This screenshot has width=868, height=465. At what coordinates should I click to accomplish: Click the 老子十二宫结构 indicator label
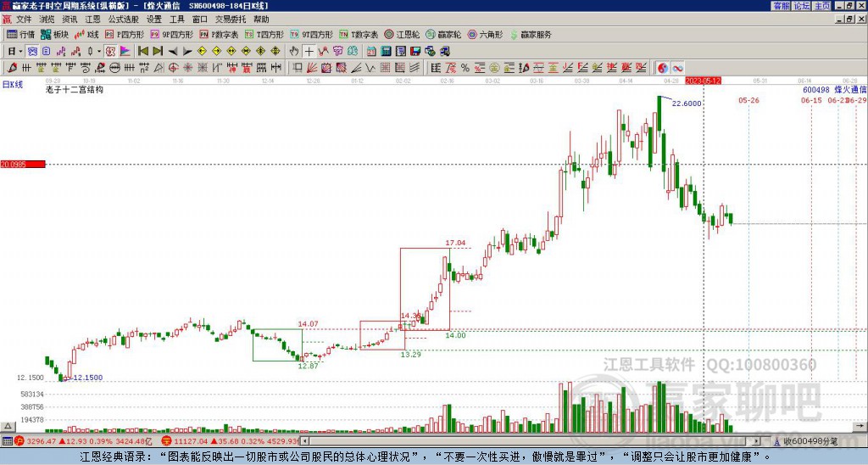pyautogui.click(x=75, y=89)
